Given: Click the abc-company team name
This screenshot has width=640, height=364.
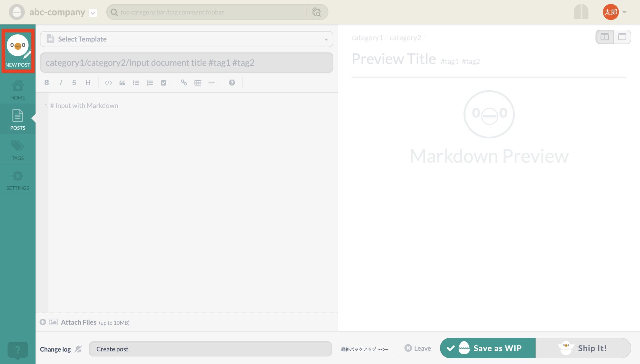Looking at the screenshot, I should tap(57, 12).
